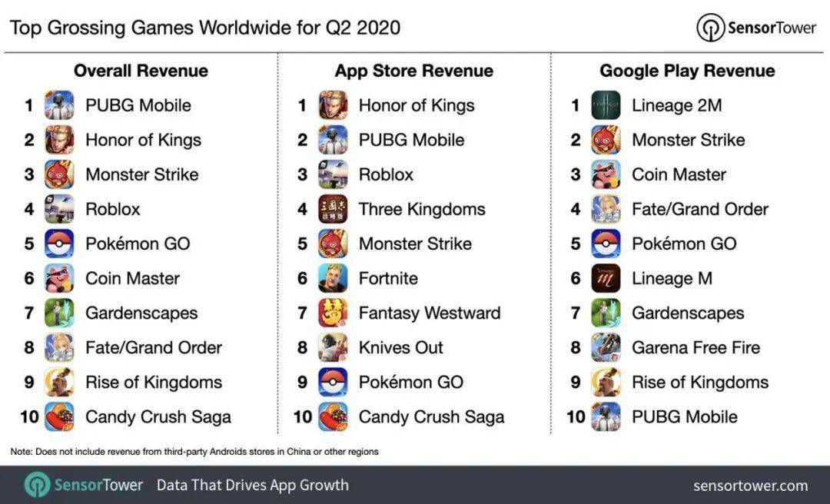Select the Overall Revenue column heading
Viewport: 830px width, 504px height.
(141, 71)
